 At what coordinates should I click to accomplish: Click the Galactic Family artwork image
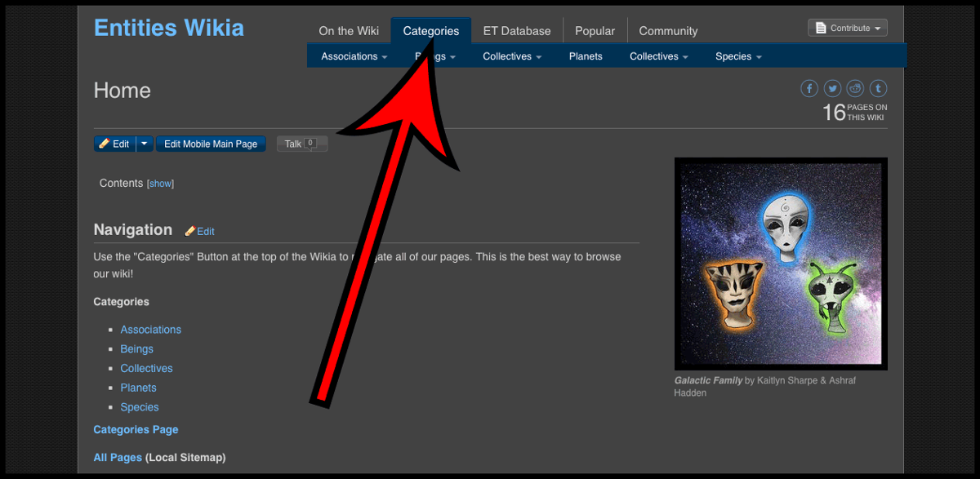(x=780, y=263)
